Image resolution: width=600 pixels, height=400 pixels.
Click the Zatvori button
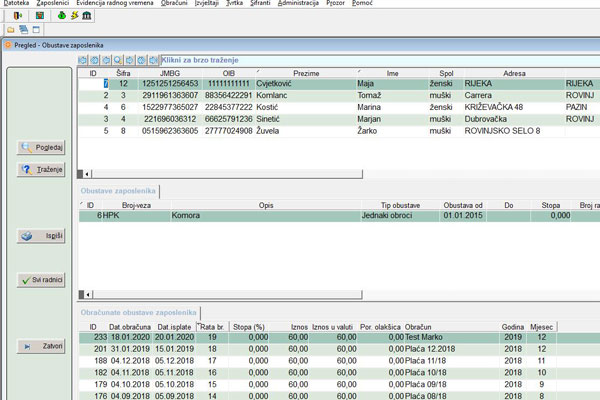pyautogui.click(x=40, y=345)
